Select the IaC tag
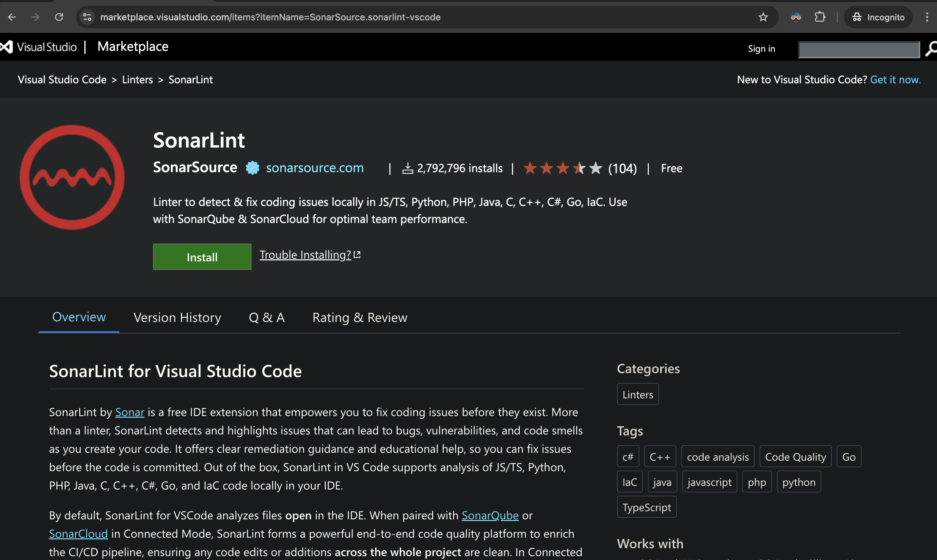The width and height of the screenshot is (937, 560). pos(629,482)
